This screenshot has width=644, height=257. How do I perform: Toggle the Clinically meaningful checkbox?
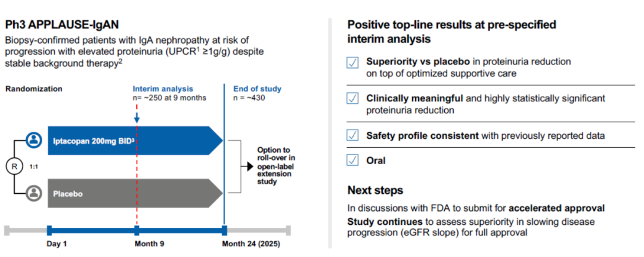[353, 98]
